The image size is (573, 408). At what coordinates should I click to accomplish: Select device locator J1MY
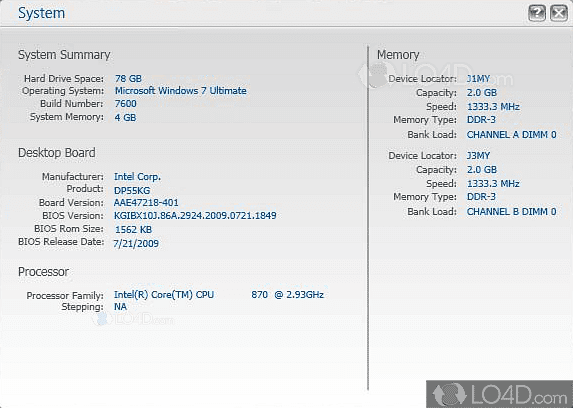tap(478, 79)
